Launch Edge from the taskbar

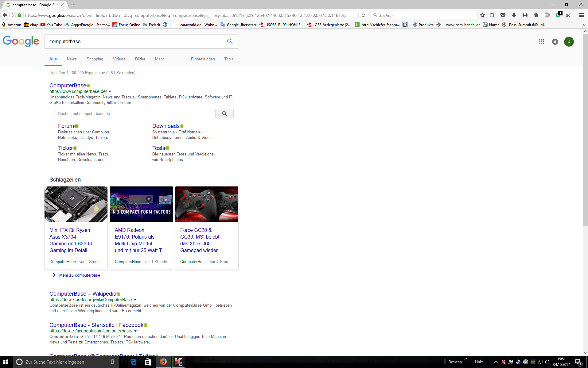point(133,362)
